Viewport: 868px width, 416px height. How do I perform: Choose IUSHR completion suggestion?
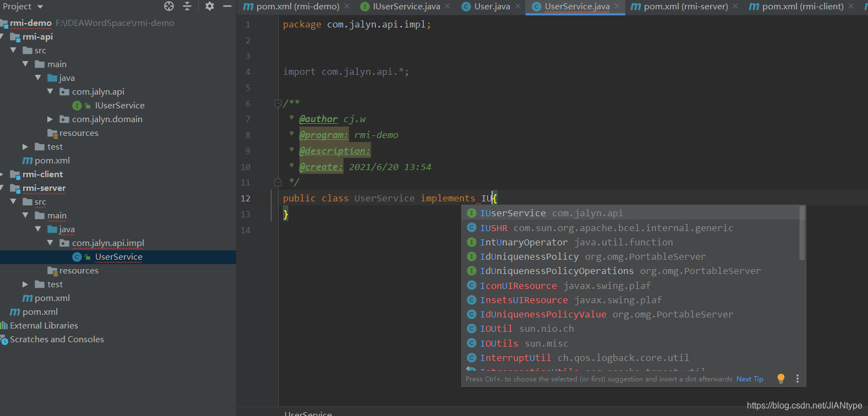(630, 228)
